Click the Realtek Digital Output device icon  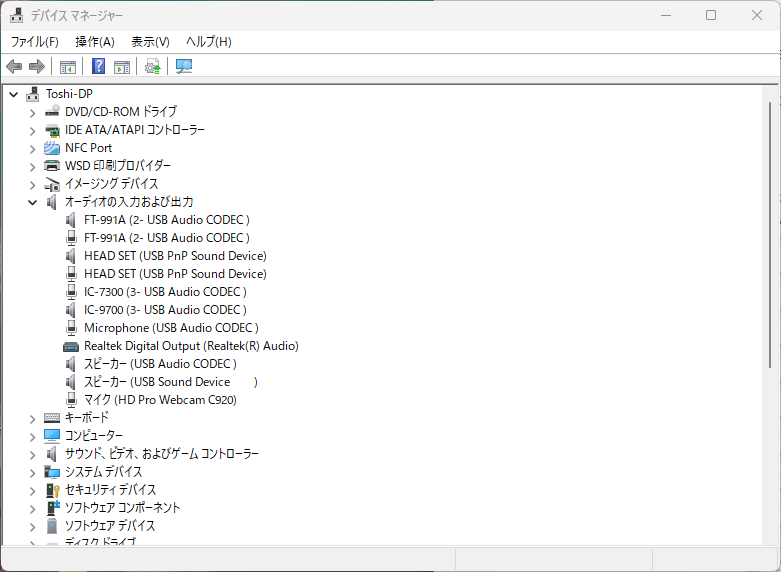[71, 346]
